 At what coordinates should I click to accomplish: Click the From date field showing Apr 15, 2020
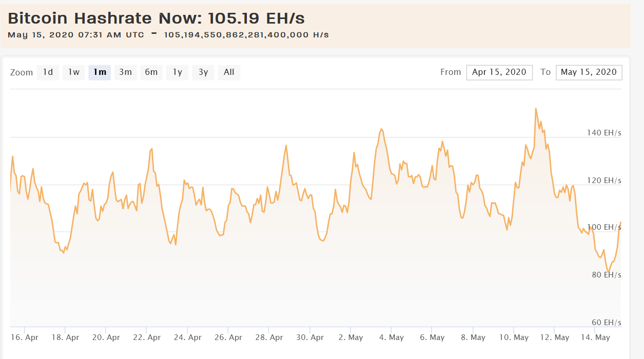tap(499, 72)
